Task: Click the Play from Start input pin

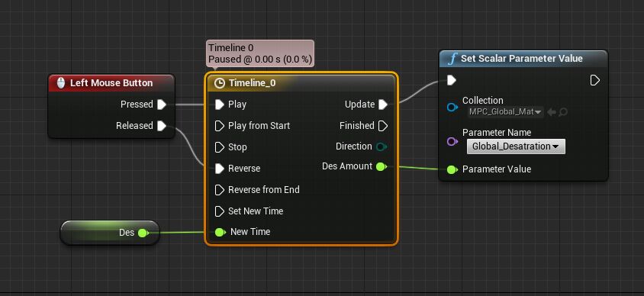Action: [x=220, y=126]
